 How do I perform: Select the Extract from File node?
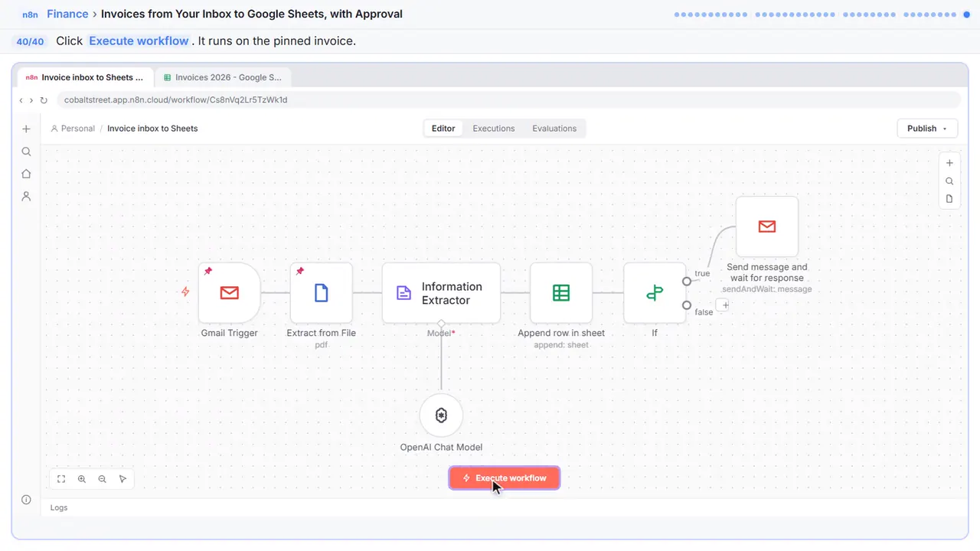point(322,292)
